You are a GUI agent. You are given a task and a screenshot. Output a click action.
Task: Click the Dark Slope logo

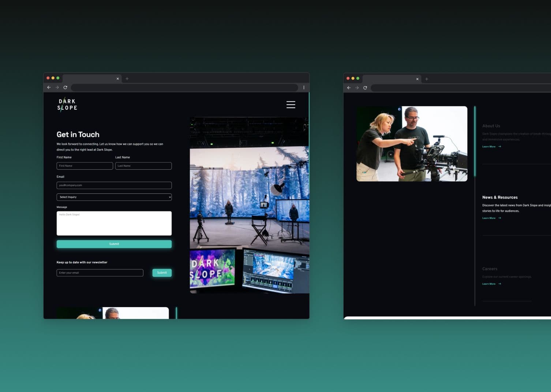click(x=67, y=105)
